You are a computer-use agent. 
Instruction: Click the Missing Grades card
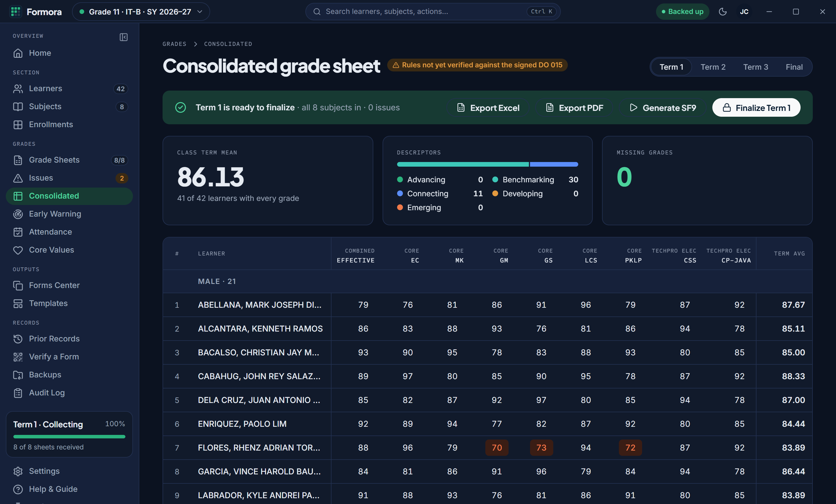(707, 181)
